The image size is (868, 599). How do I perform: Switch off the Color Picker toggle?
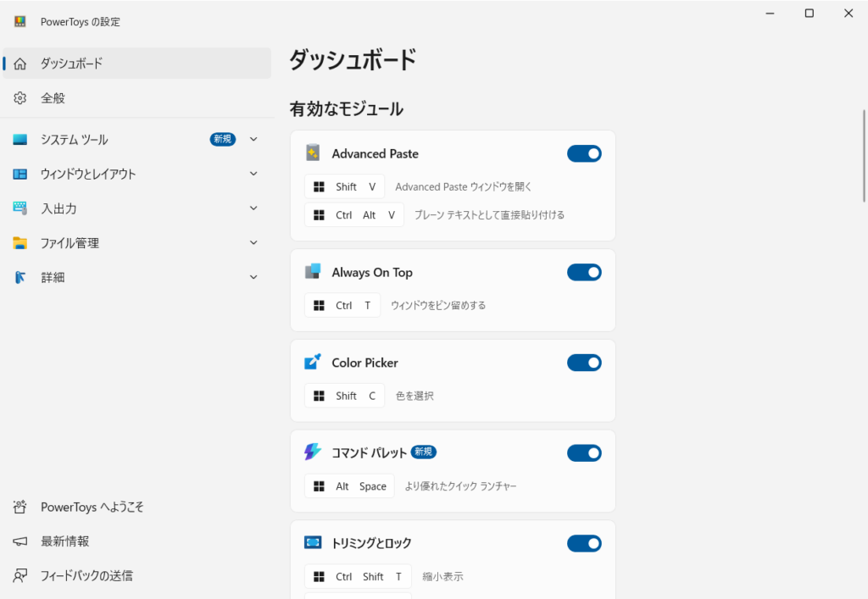584,363
